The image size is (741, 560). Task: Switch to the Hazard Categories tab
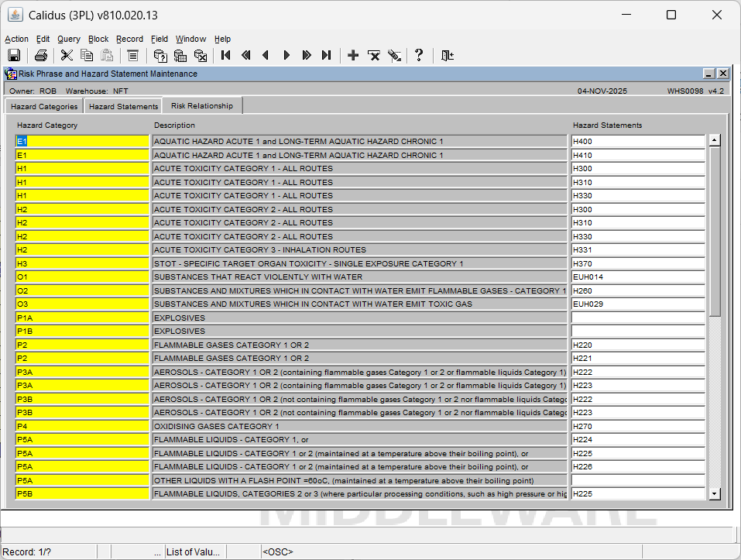pos(44,106)
